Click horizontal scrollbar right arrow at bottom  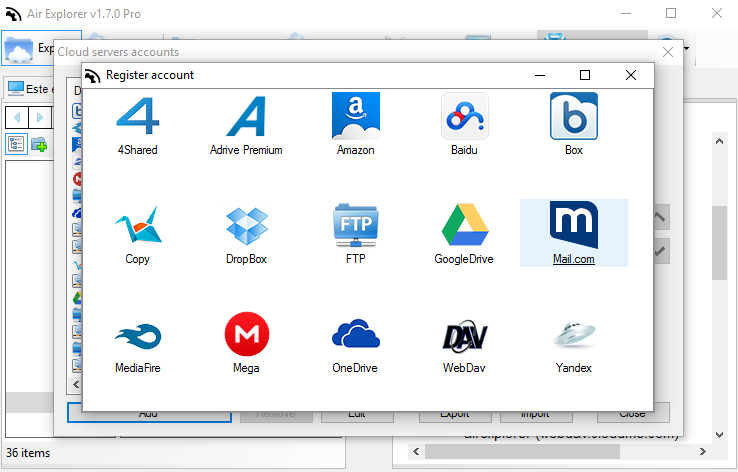click(703, 452)
